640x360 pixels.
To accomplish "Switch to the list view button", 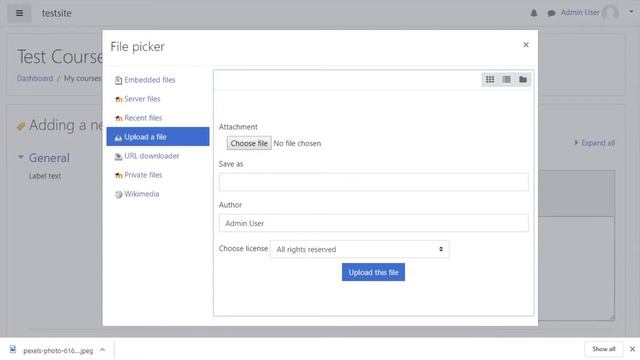I will [507, 80].
